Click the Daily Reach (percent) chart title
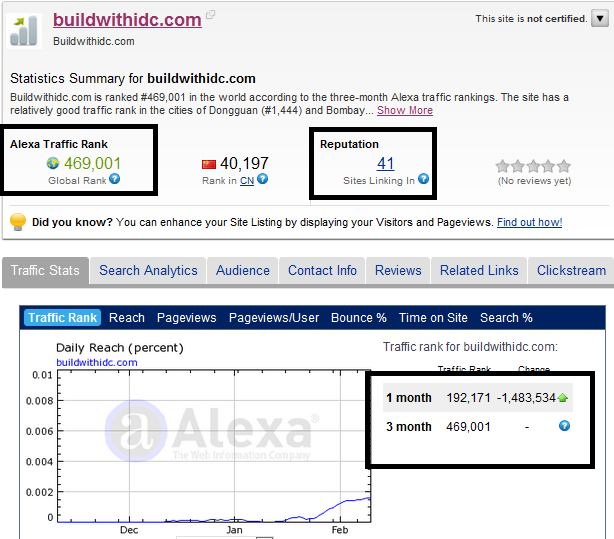This screenshot has width=614, height=539. click(120, 348)
